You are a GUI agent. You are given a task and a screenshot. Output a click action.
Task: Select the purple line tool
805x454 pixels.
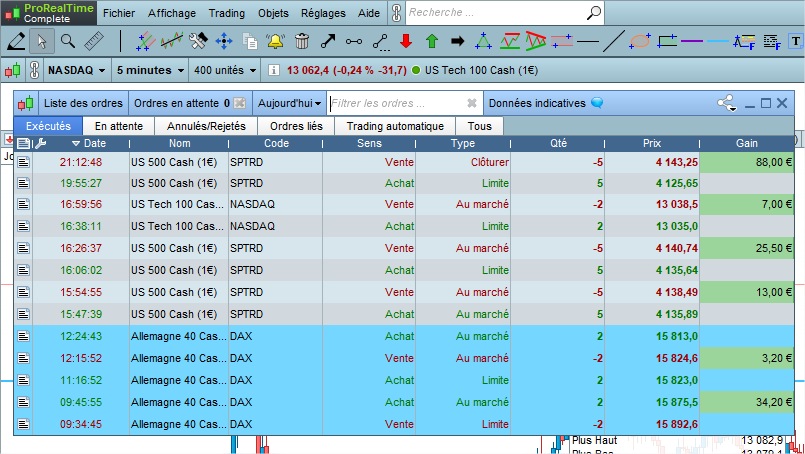[x=692, y=41]
